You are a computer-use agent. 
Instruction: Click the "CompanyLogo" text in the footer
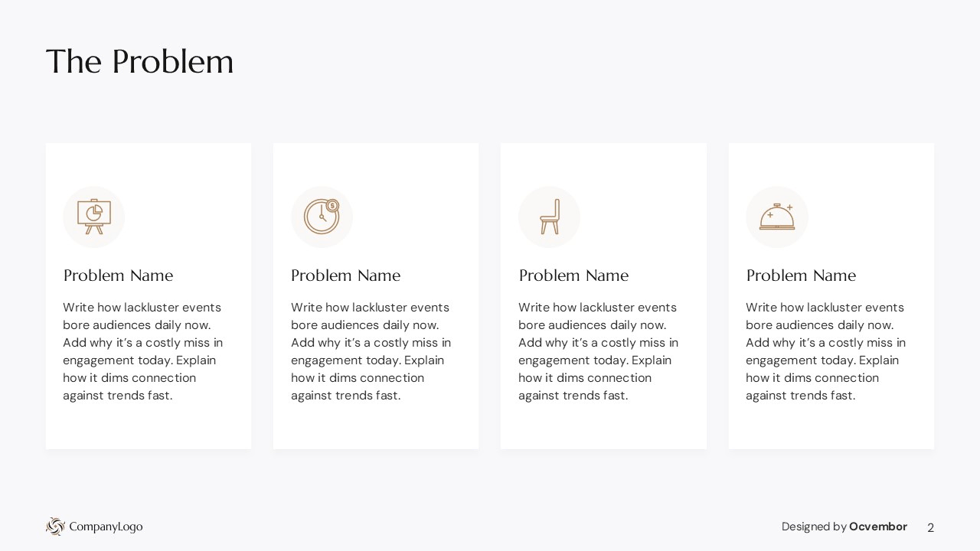tap(106, 527)
